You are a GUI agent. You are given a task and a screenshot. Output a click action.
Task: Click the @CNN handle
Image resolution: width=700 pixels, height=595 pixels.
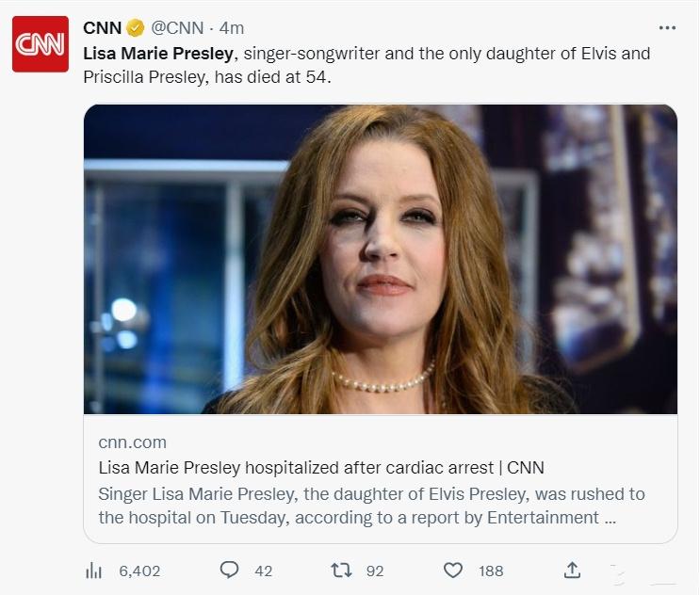[x=177, y=29]
